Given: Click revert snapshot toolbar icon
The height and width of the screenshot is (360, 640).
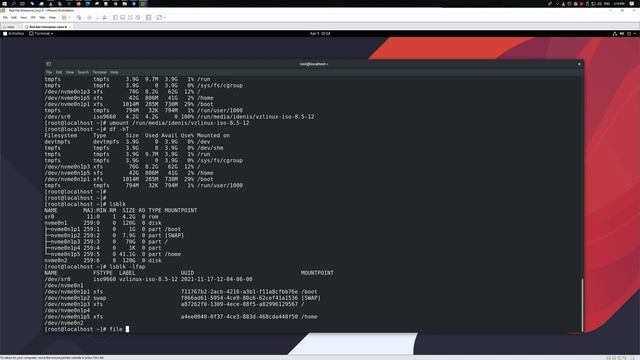Looking at the screenshot, I should pos(97,18).
